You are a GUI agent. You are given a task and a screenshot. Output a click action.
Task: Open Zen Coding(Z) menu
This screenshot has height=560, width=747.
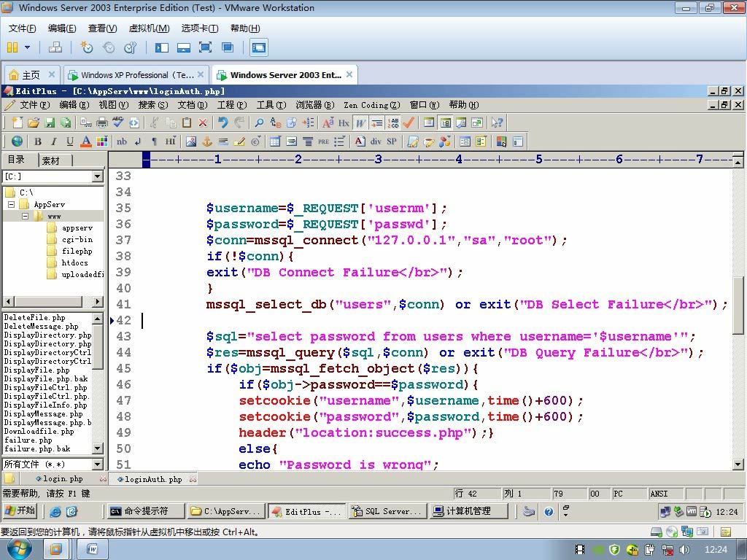click(371, 105)
